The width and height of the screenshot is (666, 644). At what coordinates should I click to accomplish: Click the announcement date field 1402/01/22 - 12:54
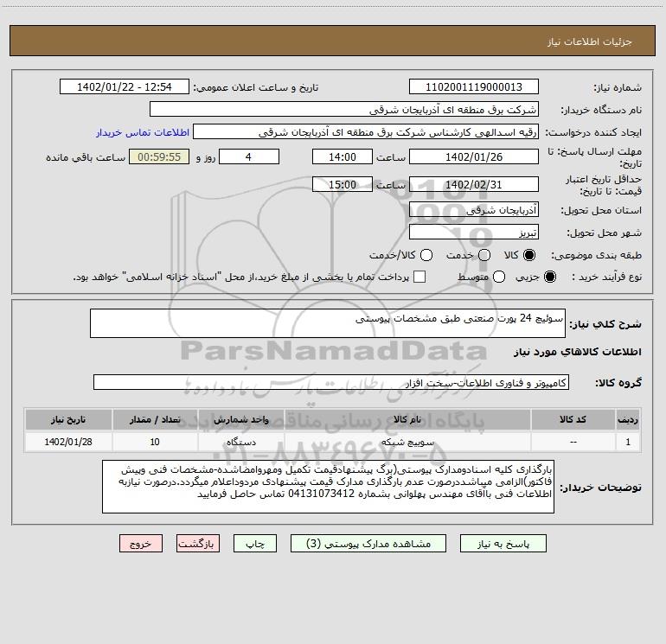(x=125, y=87)
